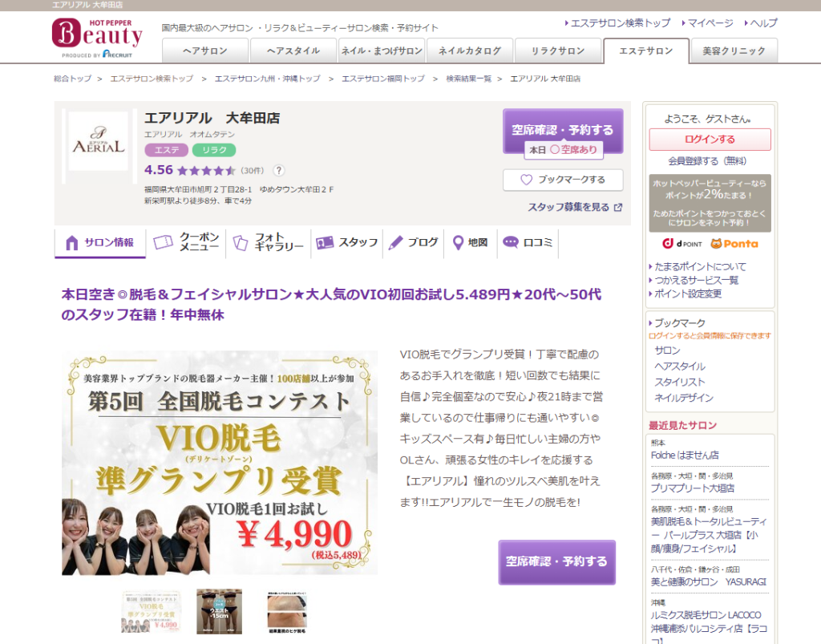Click the エステサロン福岡トップ breadcrumb link
Viewport: 821px width, 644px height.
[383, 79]
